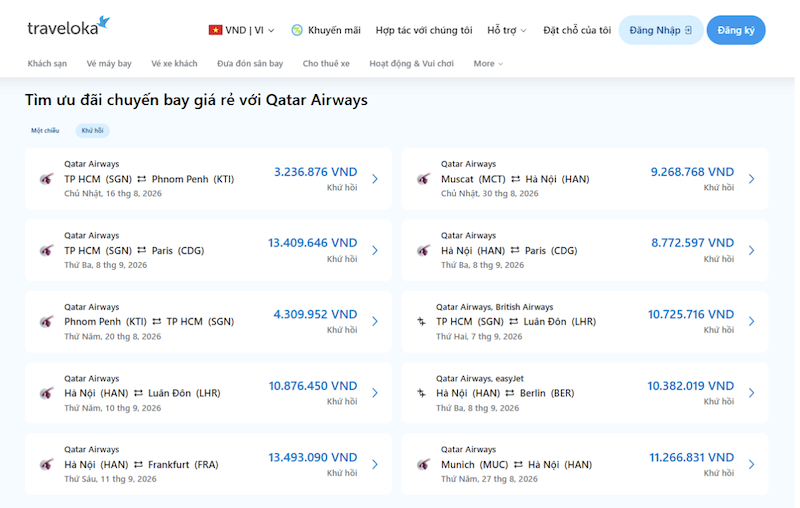
Task: Click date Chủ Nhật, 16 thg 8, 2026
Action: click(x=113, y=194)
